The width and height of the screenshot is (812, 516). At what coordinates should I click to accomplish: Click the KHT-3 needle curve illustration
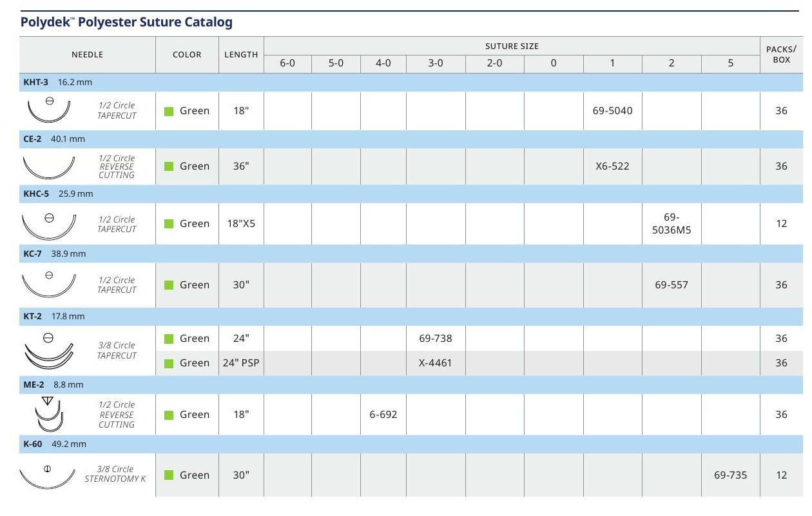(x=49, y=110)
